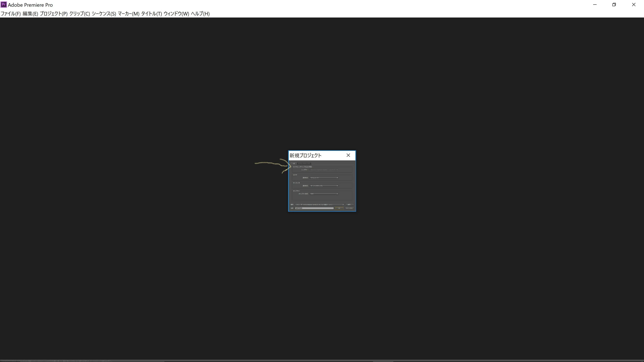Close the 新規プロジェクト dialog with X
Image resolution: width=644 pixels, height=362 pixels.
pos(348,155)
